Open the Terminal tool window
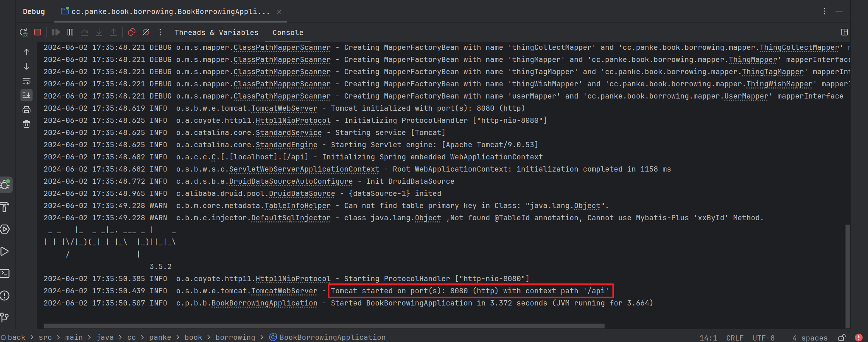The image size is (868, 342). point(5,273)
